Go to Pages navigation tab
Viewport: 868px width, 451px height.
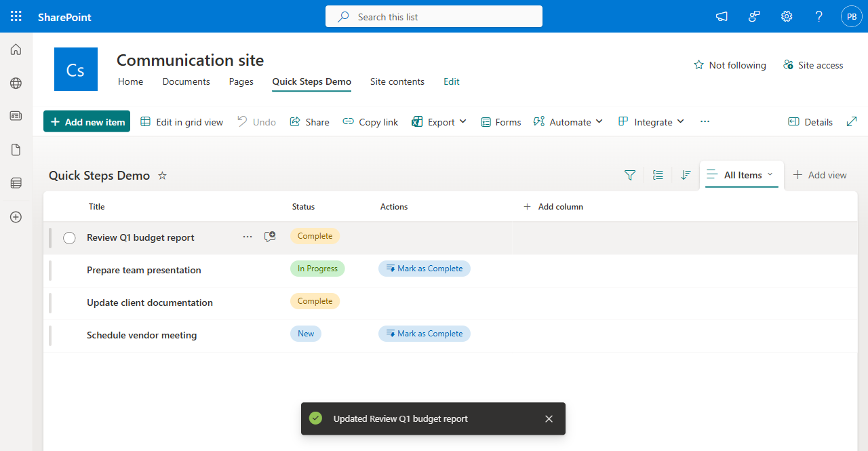click(x=241, y=81)
